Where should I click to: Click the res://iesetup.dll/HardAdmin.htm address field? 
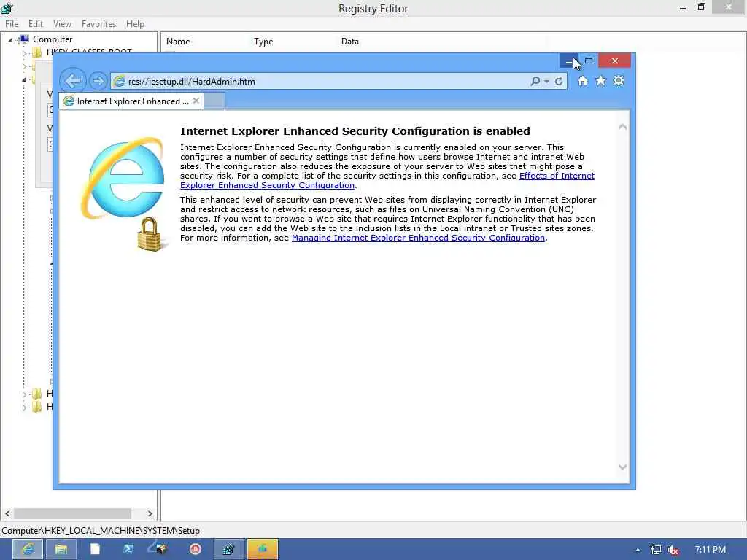[x=320, y=82]
